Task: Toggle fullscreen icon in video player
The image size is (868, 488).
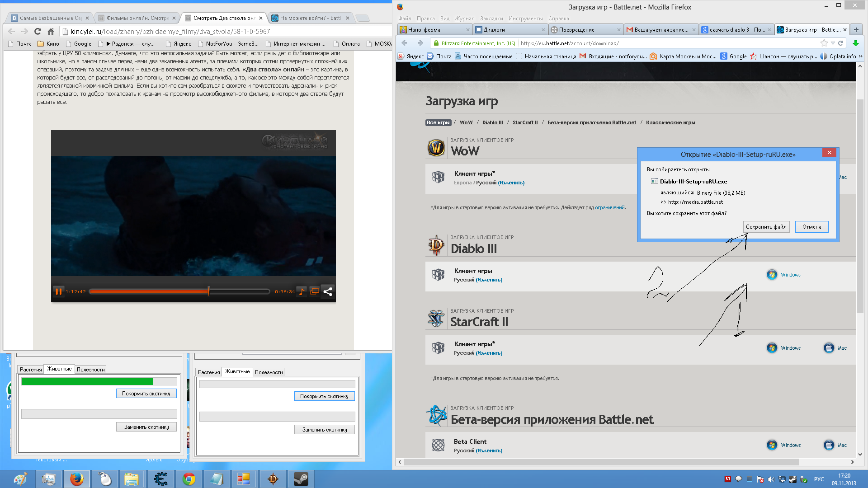Action: tap(314, 291)
